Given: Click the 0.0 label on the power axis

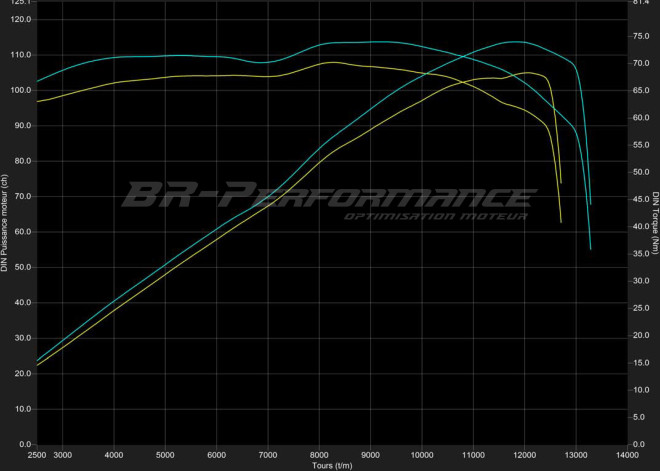Looking at the screenshot, I should [23, 444].
